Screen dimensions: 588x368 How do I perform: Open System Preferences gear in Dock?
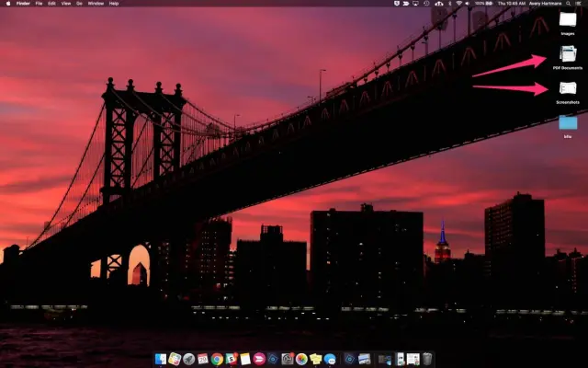pyautogui.click(x=288, y=360)
